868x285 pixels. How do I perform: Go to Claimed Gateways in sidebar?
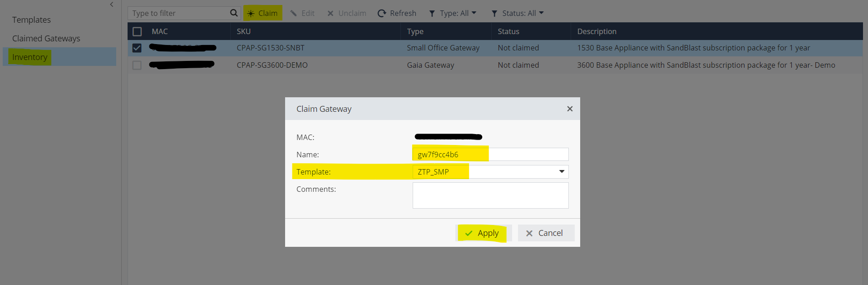click(46, 39)
